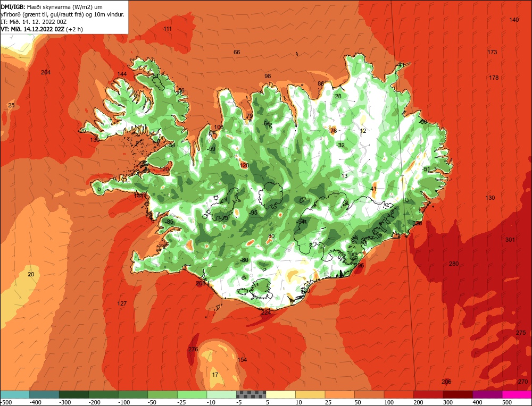Click the map value 56
Viewport: 532px width, 406px height.
tap(181, 90)
